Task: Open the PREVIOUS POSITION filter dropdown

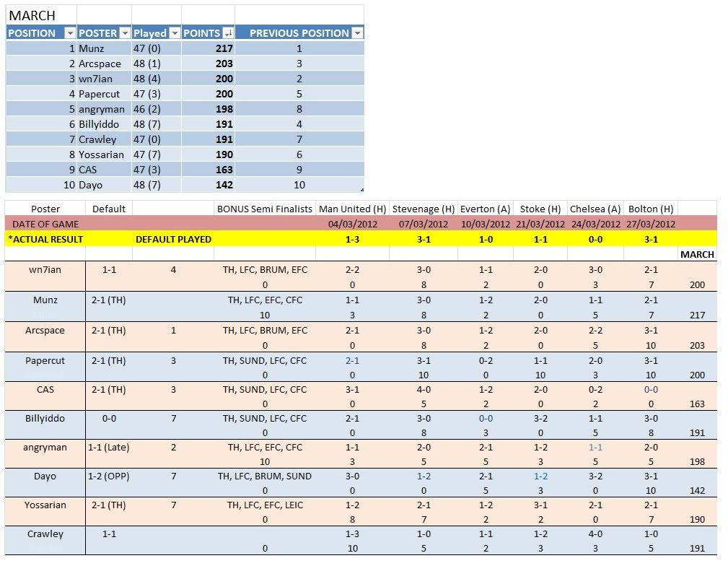Action: coord(357,33)
